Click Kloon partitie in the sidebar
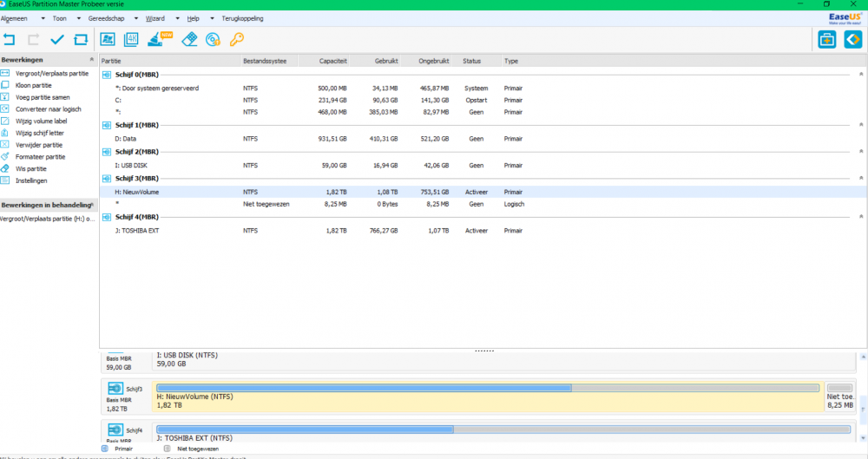Image resolution: width=868 pixels, height=459 pixels. point(34,85)
